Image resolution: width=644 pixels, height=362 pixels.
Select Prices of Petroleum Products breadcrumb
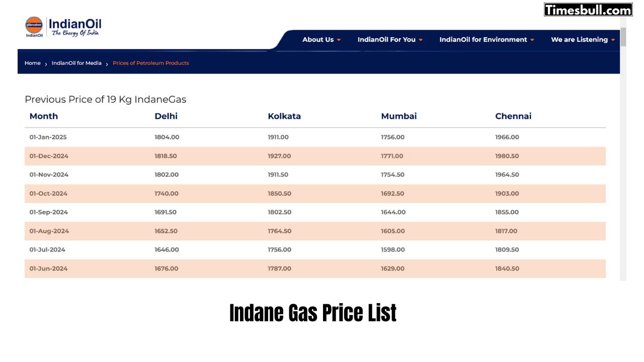click(x=150, y=63)
